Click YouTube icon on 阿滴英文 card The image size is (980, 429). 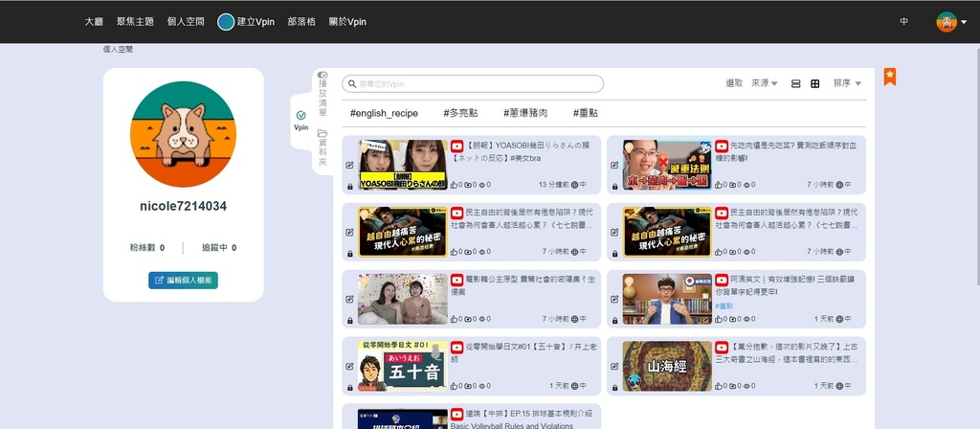722,280
